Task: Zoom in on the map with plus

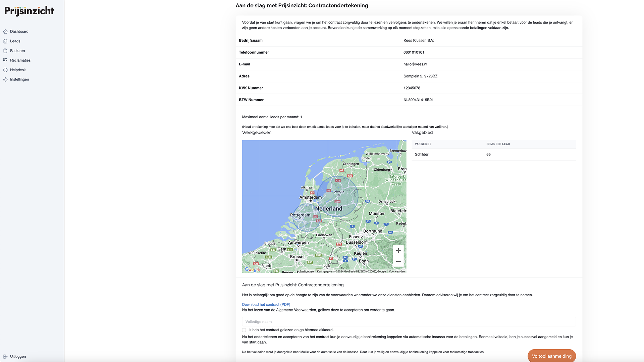Action: (398, 250)
